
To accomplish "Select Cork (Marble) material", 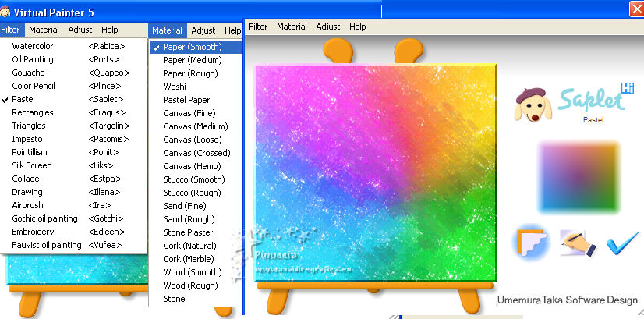I will click(196, 259).
